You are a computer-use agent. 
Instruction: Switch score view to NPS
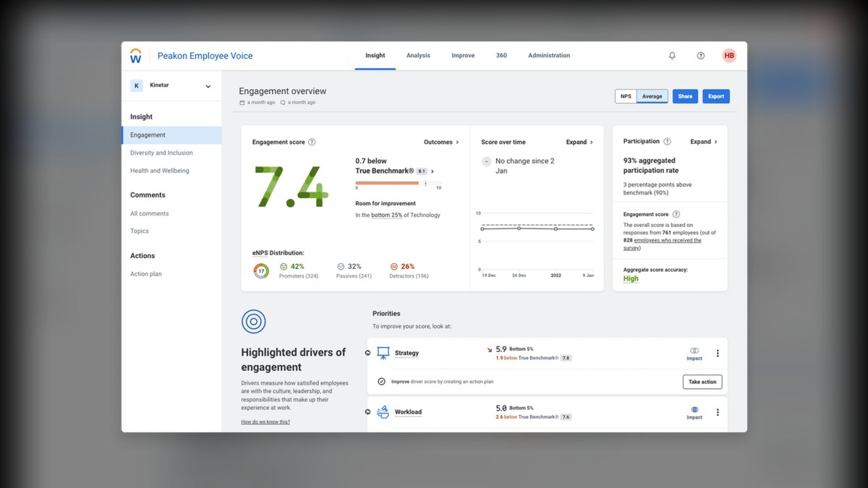coord(626,96)
